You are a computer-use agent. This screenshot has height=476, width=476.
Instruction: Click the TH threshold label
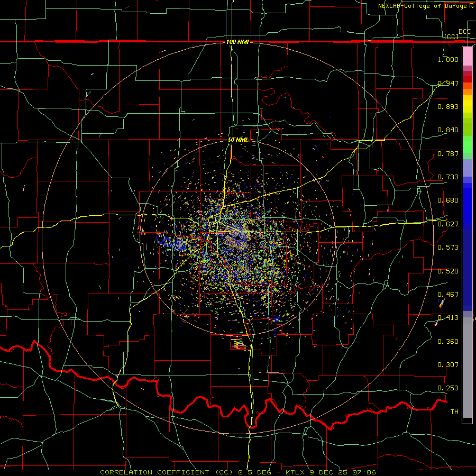[x=454, y=412]
